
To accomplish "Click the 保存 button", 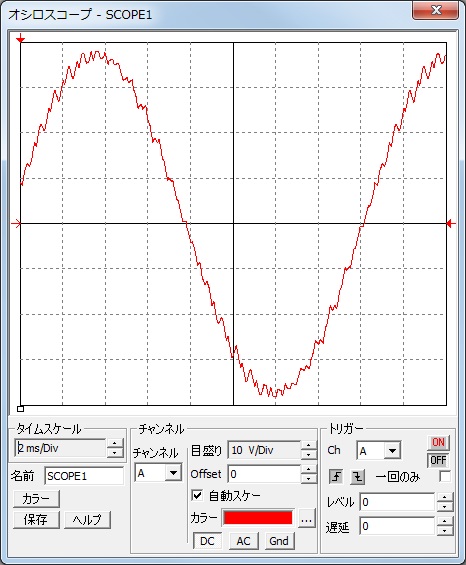I will coord(36,520).
